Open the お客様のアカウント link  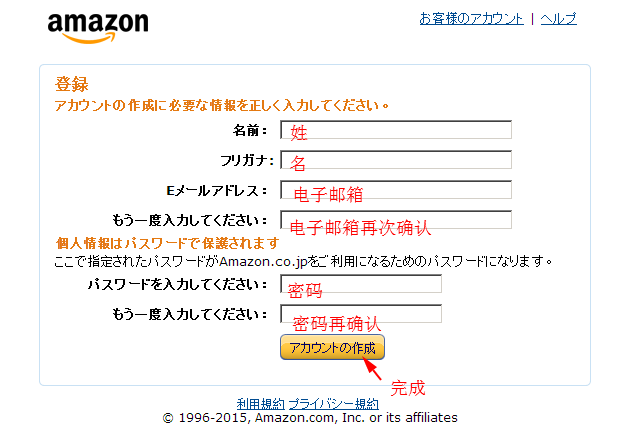[471, 19]
